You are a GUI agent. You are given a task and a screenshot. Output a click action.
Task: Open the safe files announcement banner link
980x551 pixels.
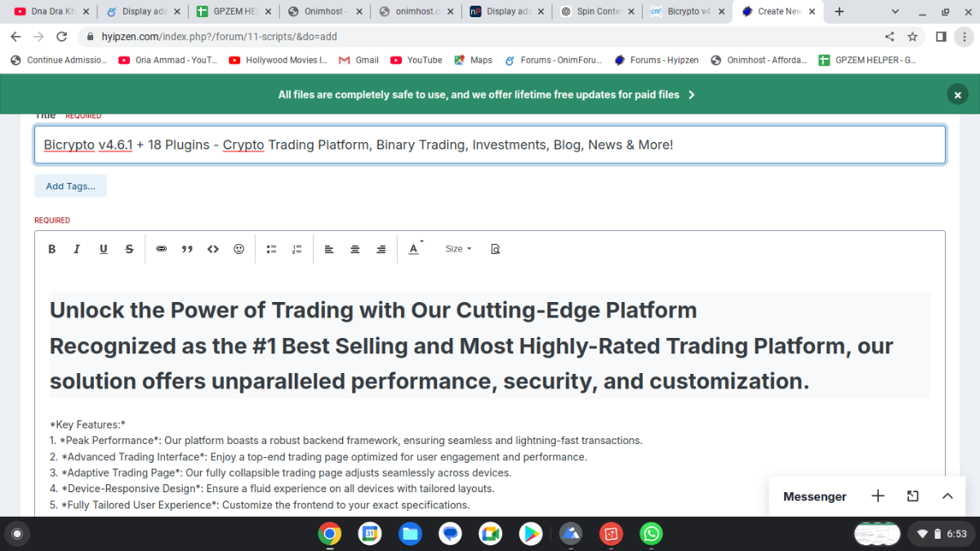pyautogui.click(x=486, y=95)
